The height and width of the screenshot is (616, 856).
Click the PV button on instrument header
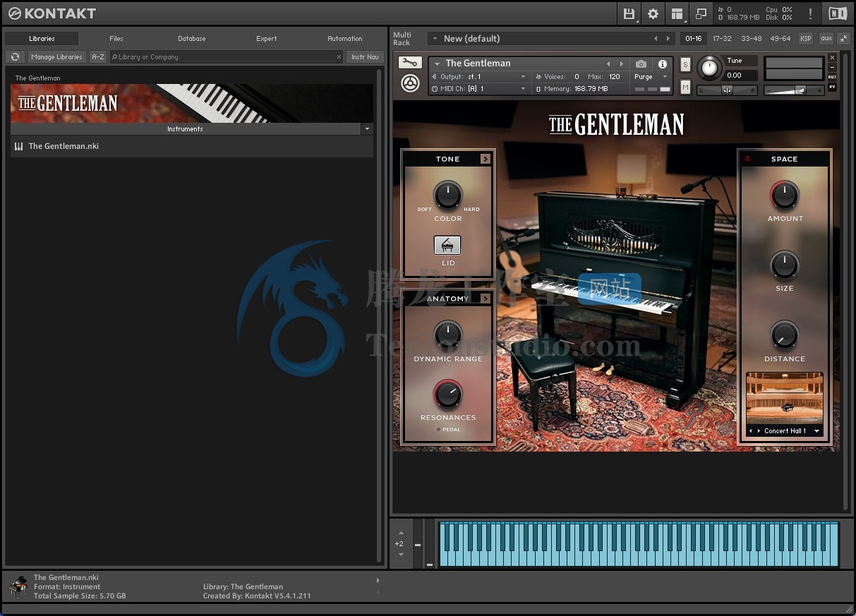832,87
